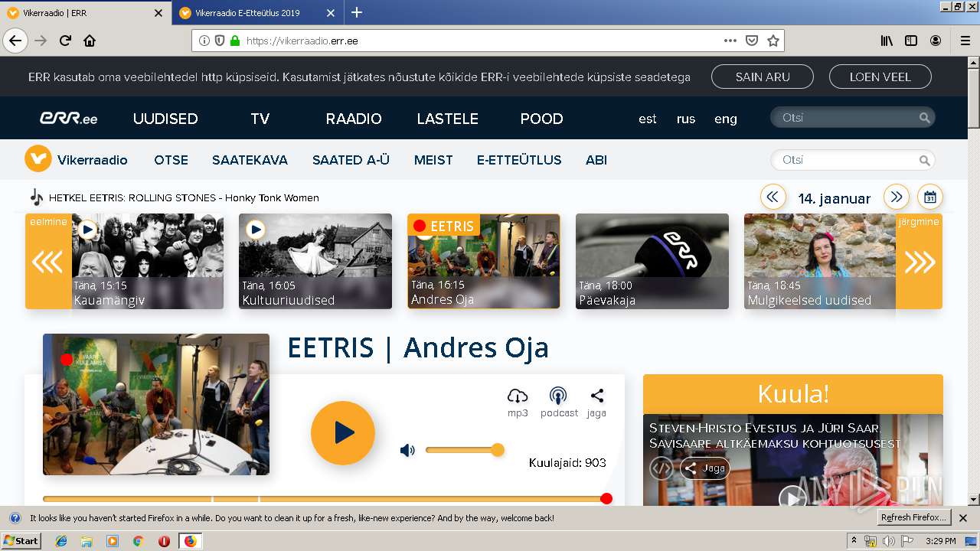
Task: Open the Andres Oja EETRIS thumbnail
Action: point(484,261)
